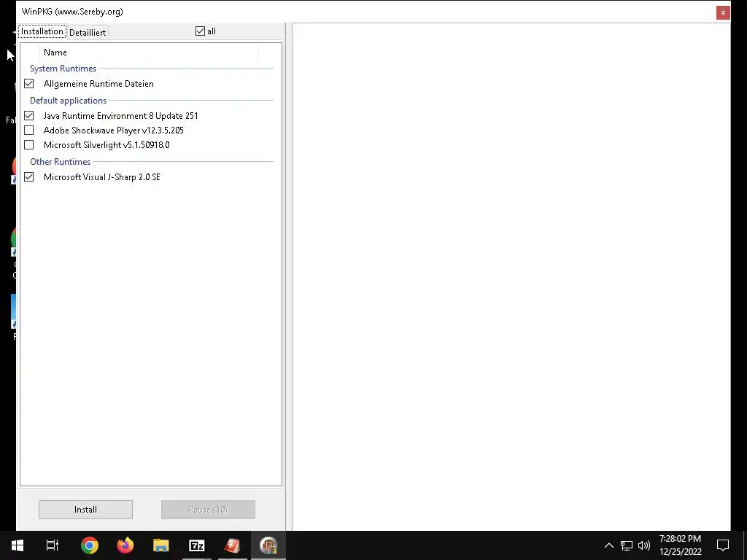Click the red book taskbar icon
Image resolution: width=747 pixels, height=560 pixels.
233,545
